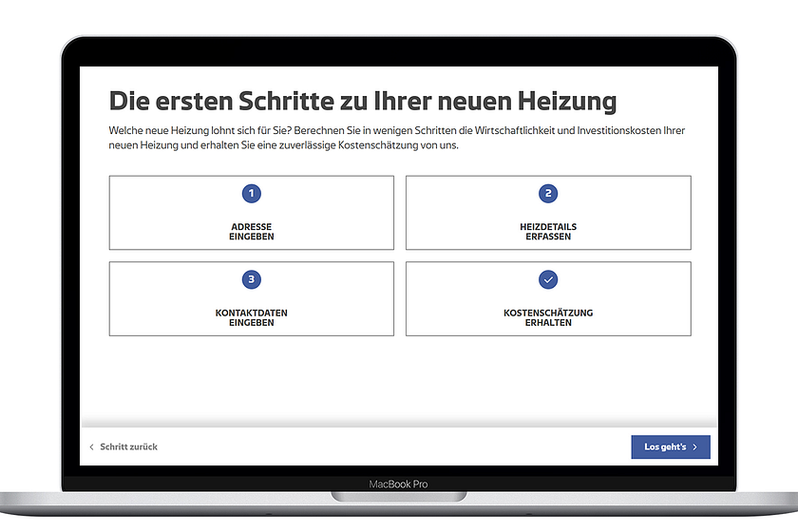This screenshot has width=798, height=532.
Task: Select the 'Heizdetails erfassen' label
Action: point(548,232)
